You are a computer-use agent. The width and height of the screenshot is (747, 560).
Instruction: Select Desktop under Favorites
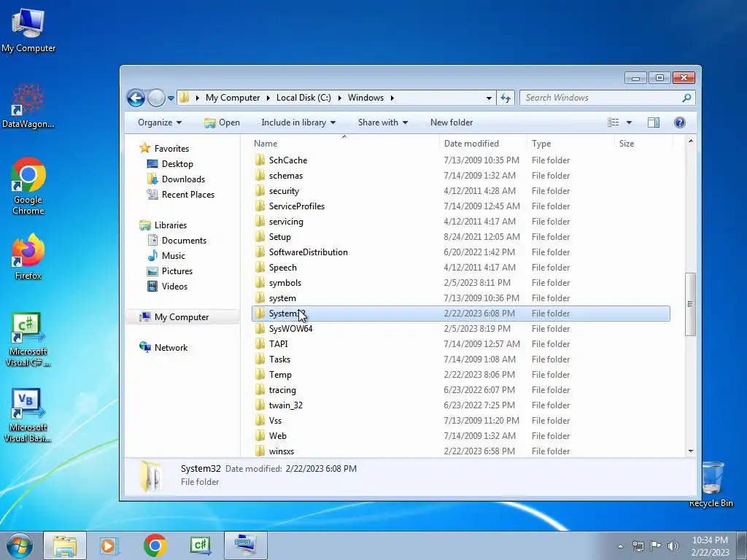coord(177,164)
